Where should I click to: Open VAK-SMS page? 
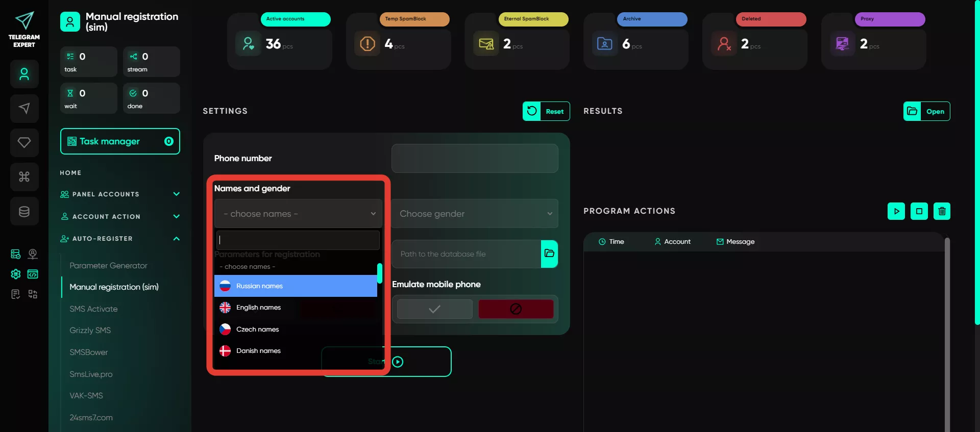86,395
